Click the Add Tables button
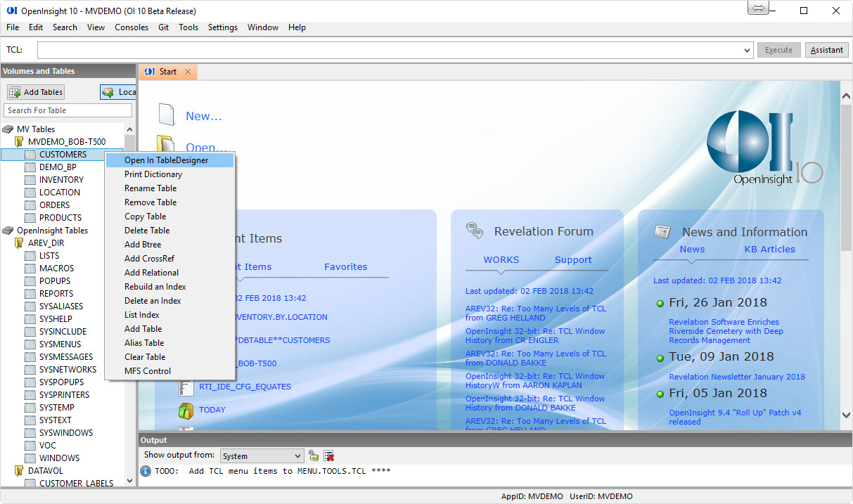This screenshot has height=504, width=853. tap(36, 92)
